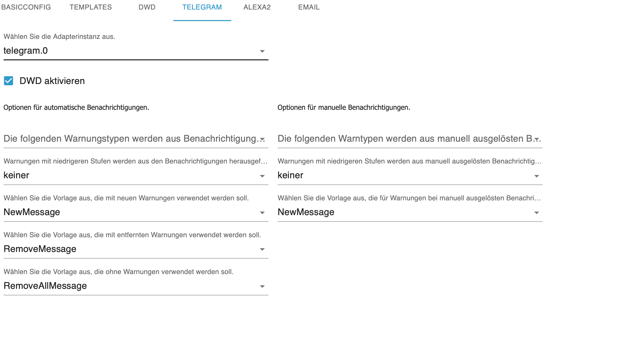Switch to the BASICCONFIG tab
This screenshot has height=347, width=644.
tap(26, 7)
